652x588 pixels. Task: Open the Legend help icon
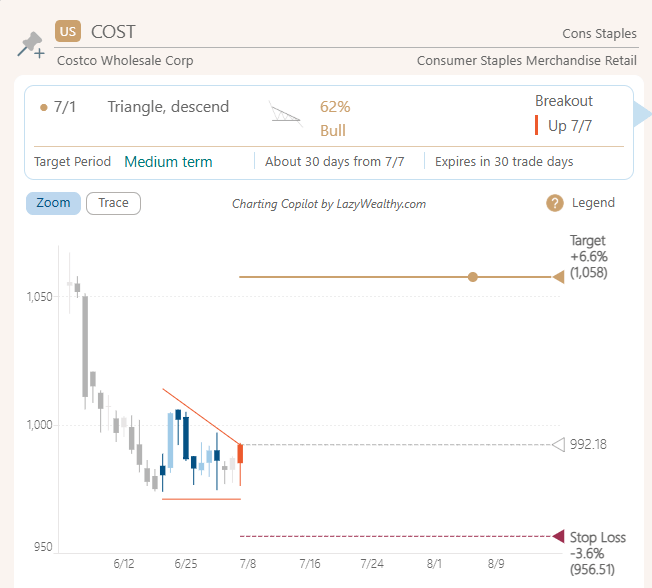pos(555,203)
